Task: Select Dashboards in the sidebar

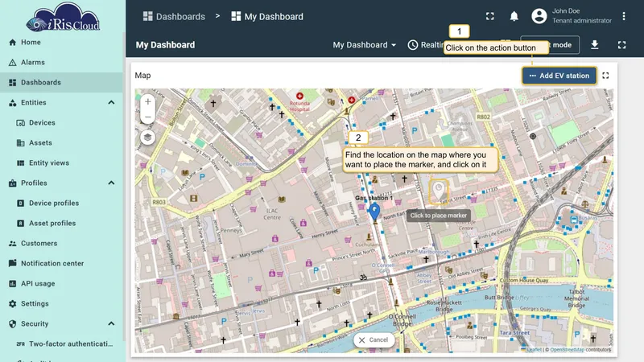Action: (x=62, y=83)
